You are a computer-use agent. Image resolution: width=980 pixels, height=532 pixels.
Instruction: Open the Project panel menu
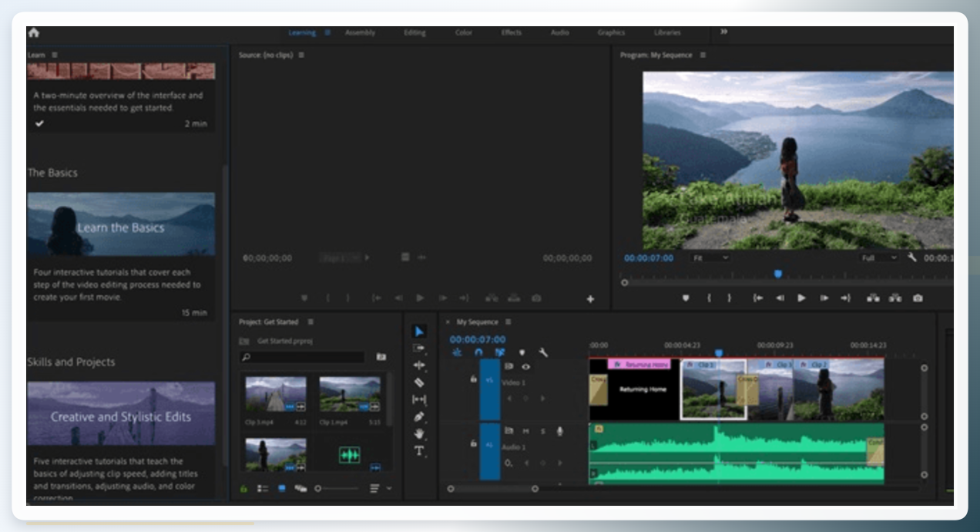(x=310, y=322)
